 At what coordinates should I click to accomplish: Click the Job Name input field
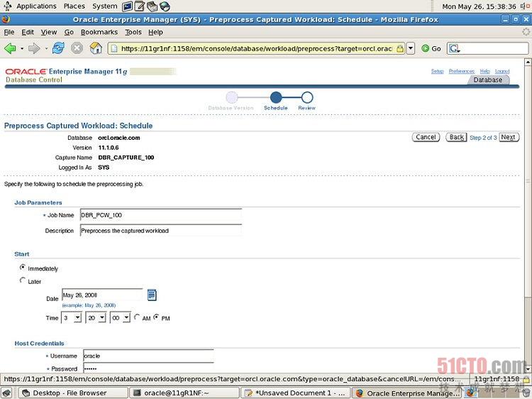(160, 214)
